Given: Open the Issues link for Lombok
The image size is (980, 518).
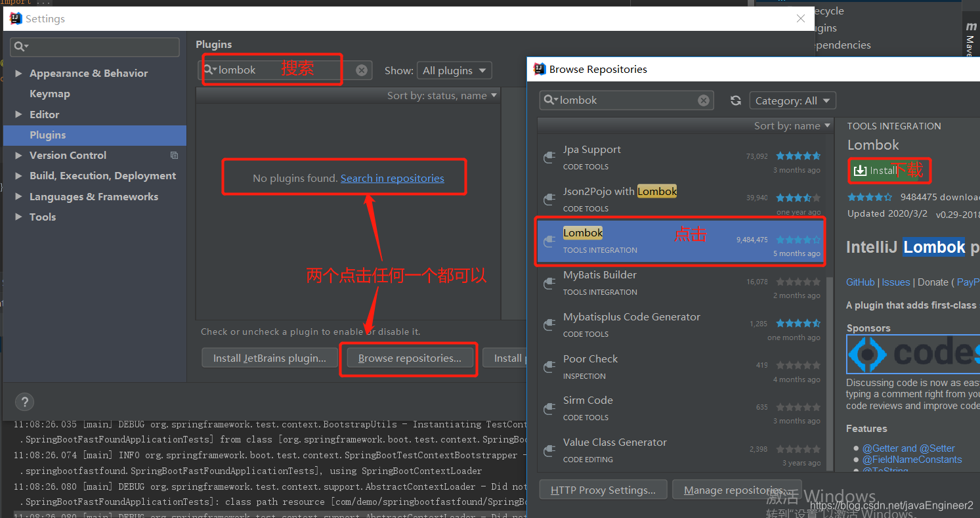Looking at the screenshot, I should [x=895, y=282].
